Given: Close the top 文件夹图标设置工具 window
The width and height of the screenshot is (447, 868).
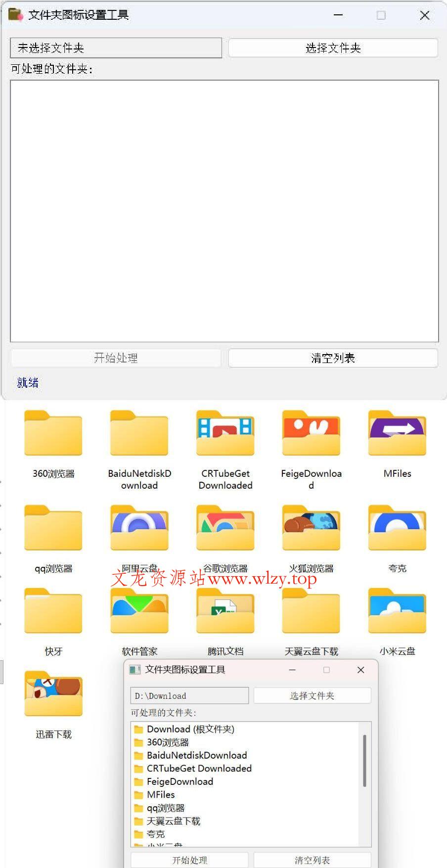Looking at the screenshot, I should [425, 15].
